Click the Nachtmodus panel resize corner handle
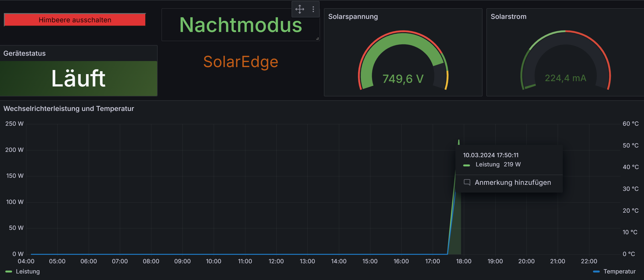The height and width of the screenshot is (280, 644). pyautogui.click(x=317, y=39)
